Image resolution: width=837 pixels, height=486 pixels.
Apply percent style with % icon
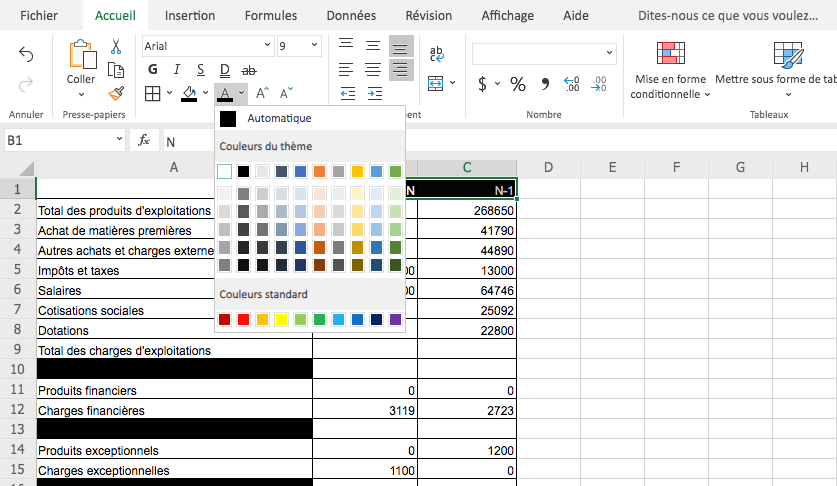pos(518,84)
